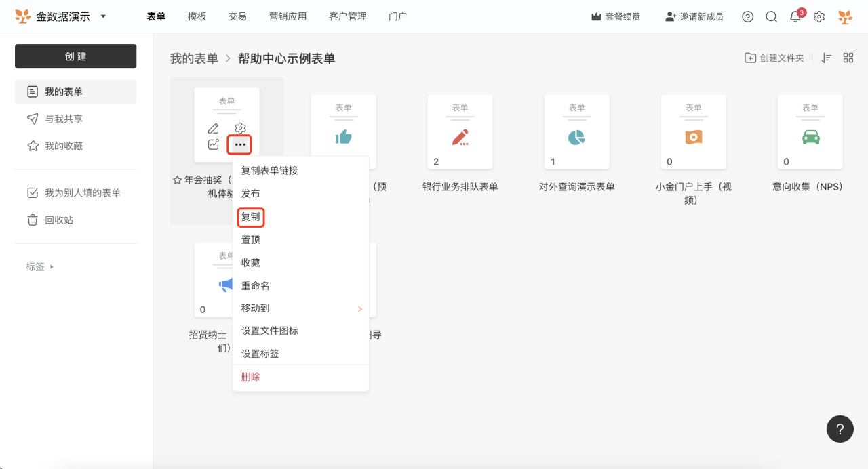Click the gear settings icon on 年会抽奖 card

pyautogui.click(x=240, y=128)
